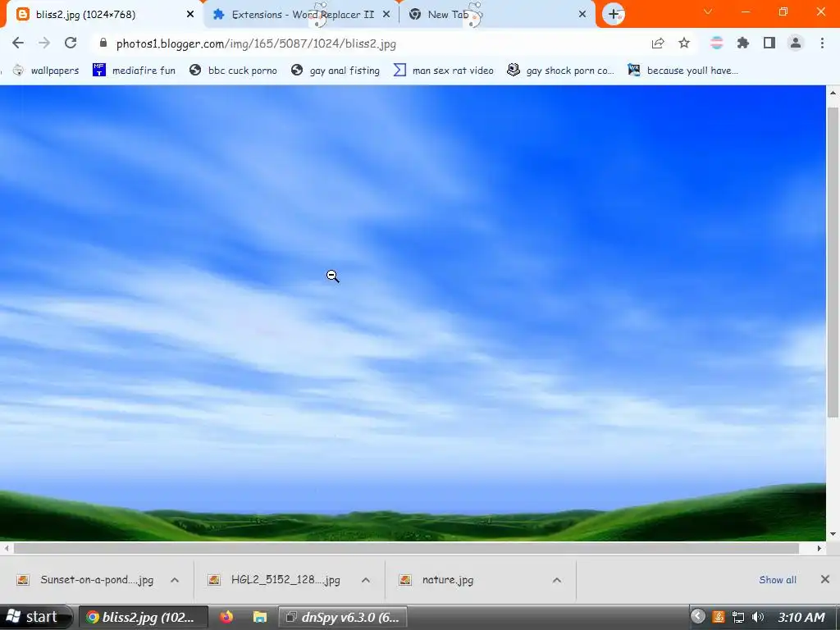Open File Explorer from the taskbar

260,617
